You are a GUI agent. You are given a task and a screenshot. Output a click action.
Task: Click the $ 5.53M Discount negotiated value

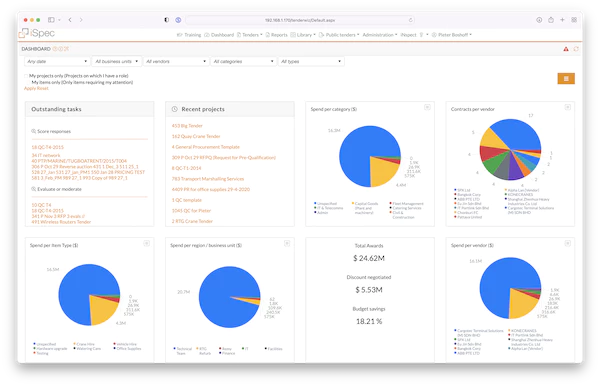pyautogui.click(x=369, y=290)
